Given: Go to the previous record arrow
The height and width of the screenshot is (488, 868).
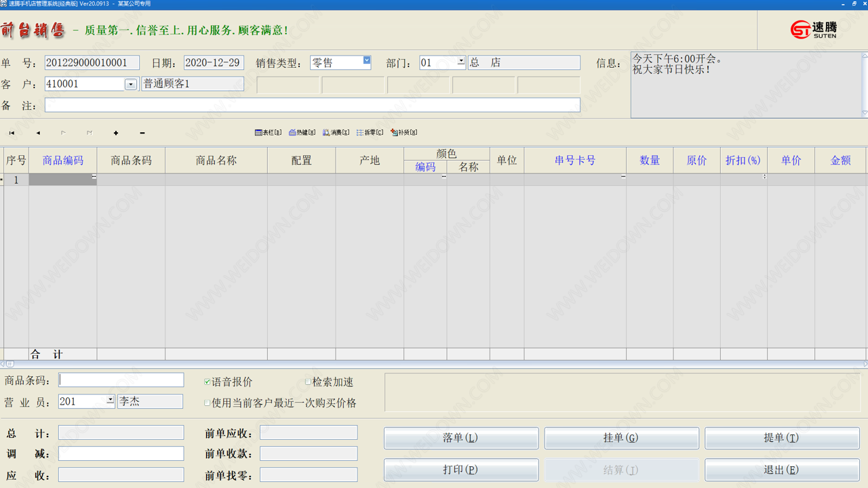Looking at the screenshot, I should tap(38, 133).
